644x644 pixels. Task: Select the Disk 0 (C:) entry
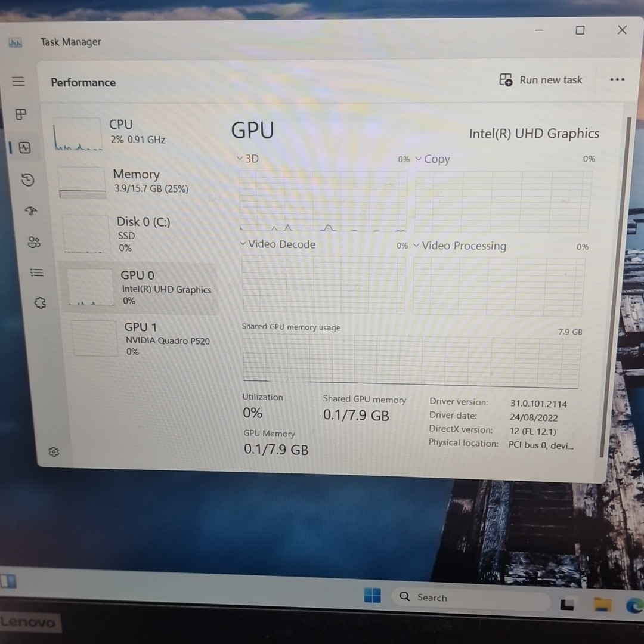tap(139, 234)
